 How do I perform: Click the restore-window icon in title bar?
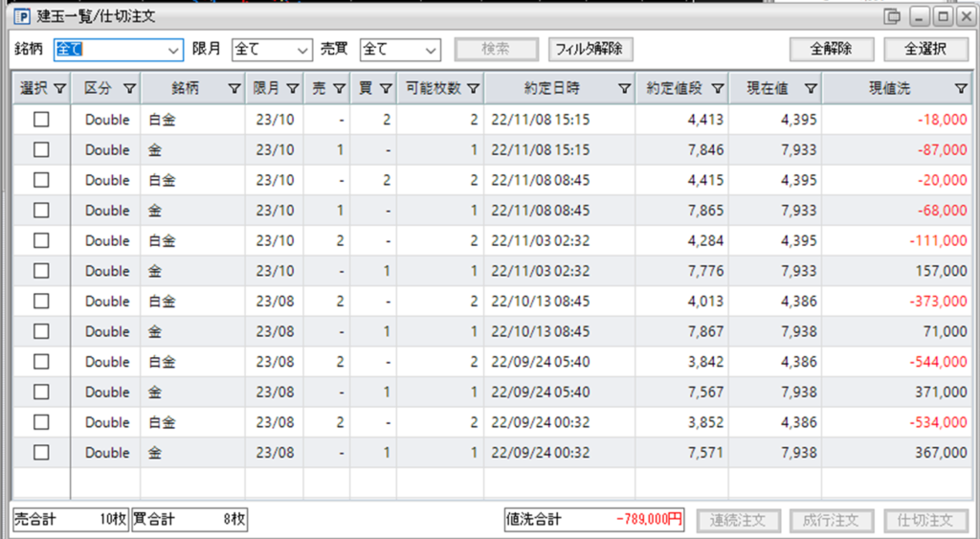(893, 16)
